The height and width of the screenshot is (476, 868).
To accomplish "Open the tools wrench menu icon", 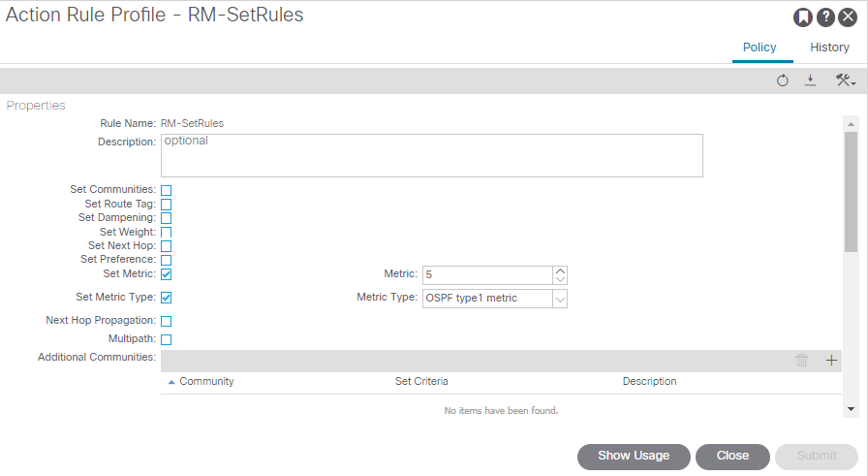I will (x=846, y=80).
